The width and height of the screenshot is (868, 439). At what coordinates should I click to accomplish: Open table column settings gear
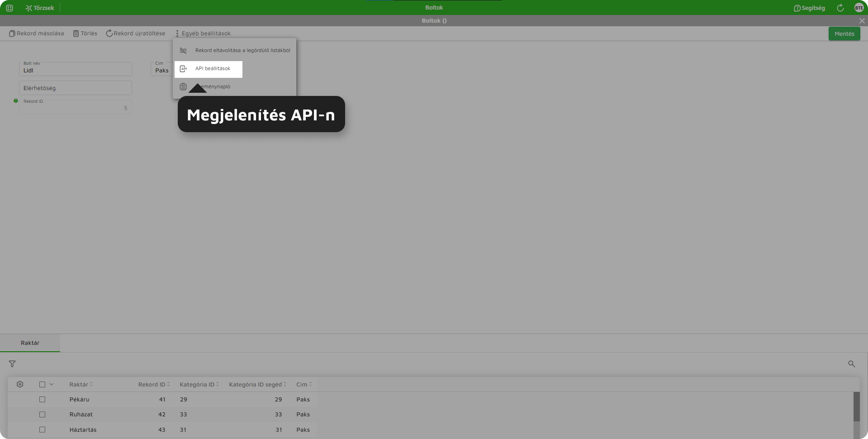[20, 384]
